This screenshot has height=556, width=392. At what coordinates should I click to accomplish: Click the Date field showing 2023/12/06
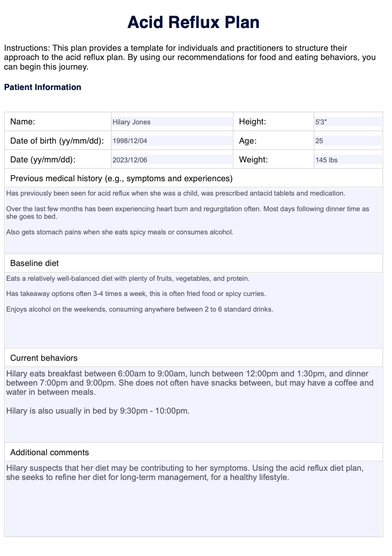172,160
